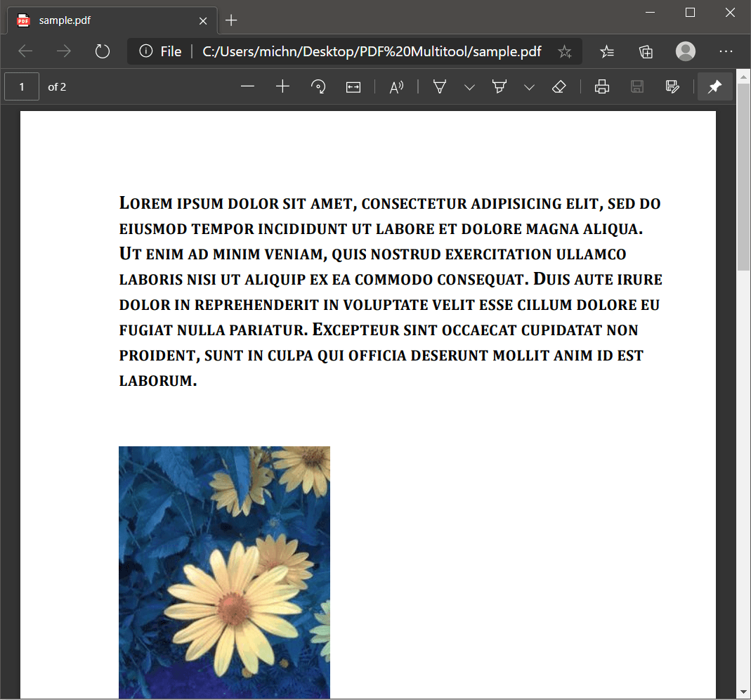Open Settings and more ellipsis menu
The height and width of the screenshot is (700, 751).
pyautogui.click(x=726, y=51)
